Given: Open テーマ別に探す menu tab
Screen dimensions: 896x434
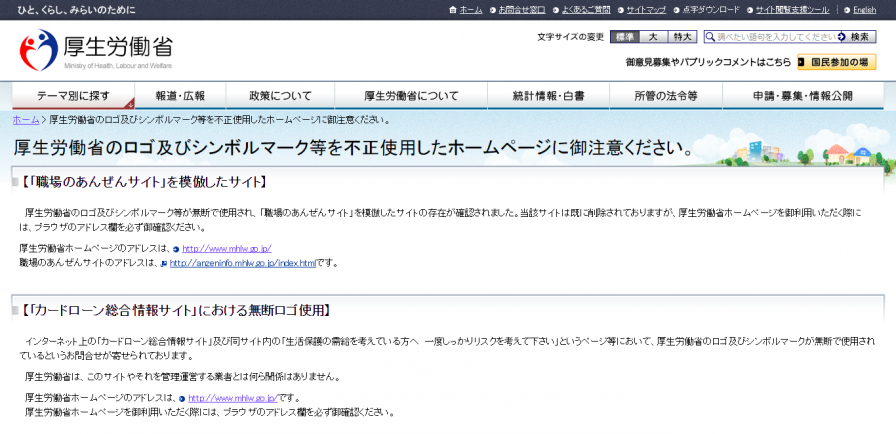Looking at the screenshot, I should tap(73, 96).
